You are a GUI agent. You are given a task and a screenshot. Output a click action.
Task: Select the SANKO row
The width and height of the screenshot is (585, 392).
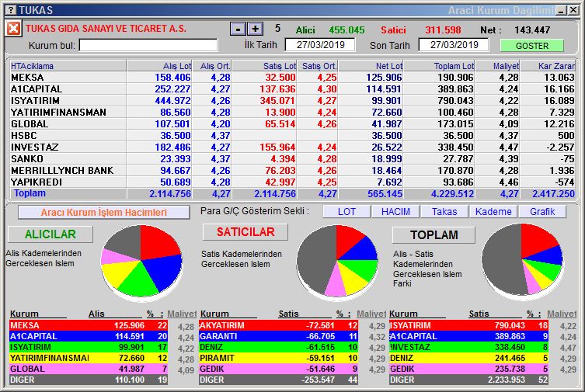292,158
